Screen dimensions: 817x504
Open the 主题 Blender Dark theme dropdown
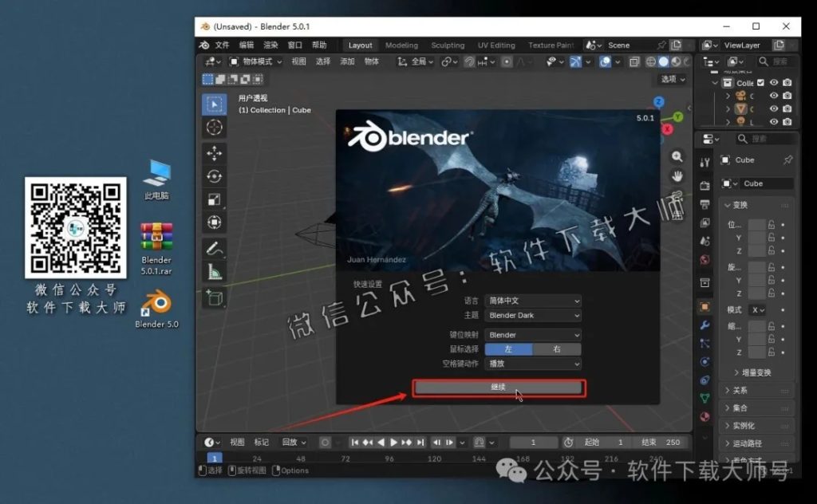533,314
